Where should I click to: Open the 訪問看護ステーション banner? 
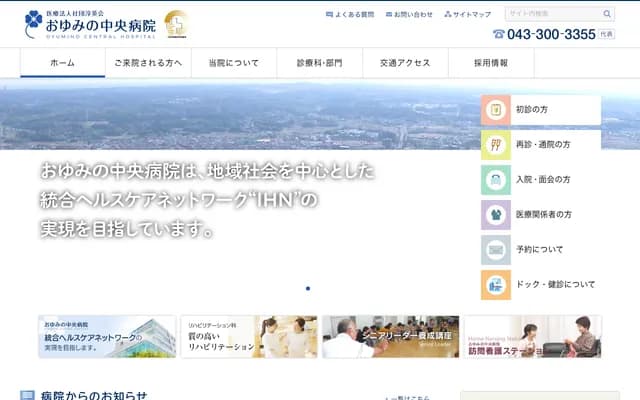point(532,337)
